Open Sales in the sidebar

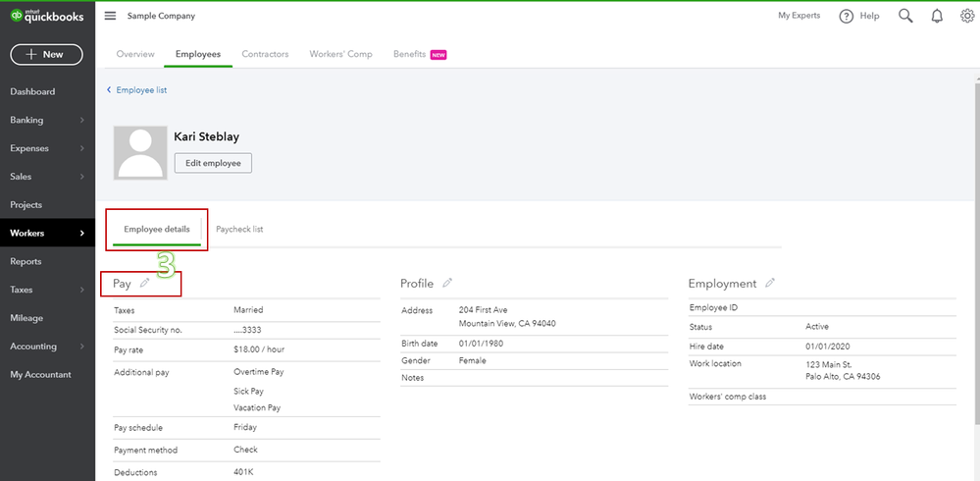tap(21, 177)
